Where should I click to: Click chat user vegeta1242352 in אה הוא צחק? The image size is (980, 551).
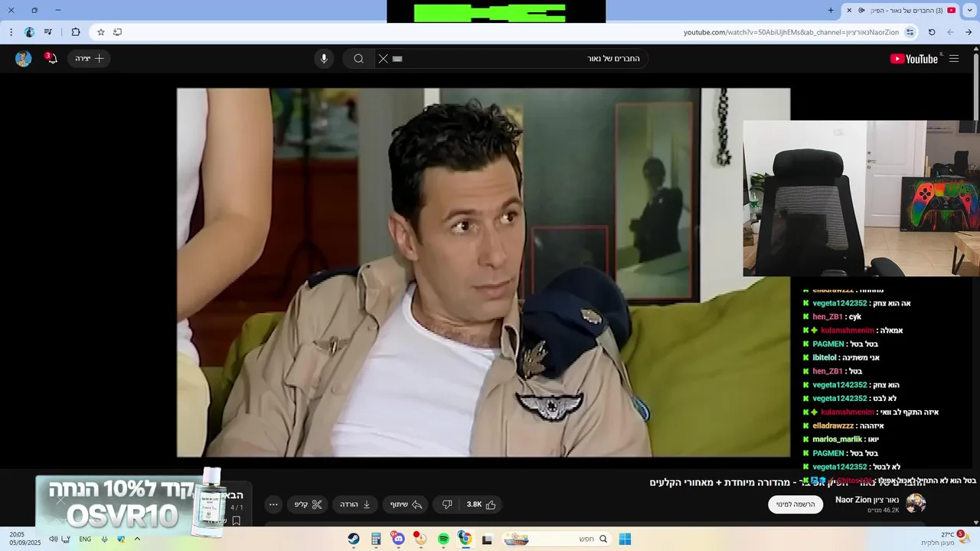840,303
